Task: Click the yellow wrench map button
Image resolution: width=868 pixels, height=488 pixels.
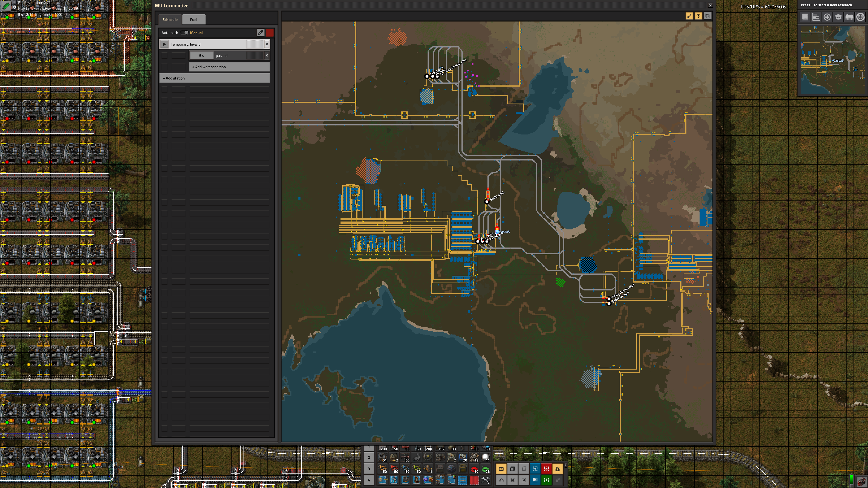Action: point(689,16)
